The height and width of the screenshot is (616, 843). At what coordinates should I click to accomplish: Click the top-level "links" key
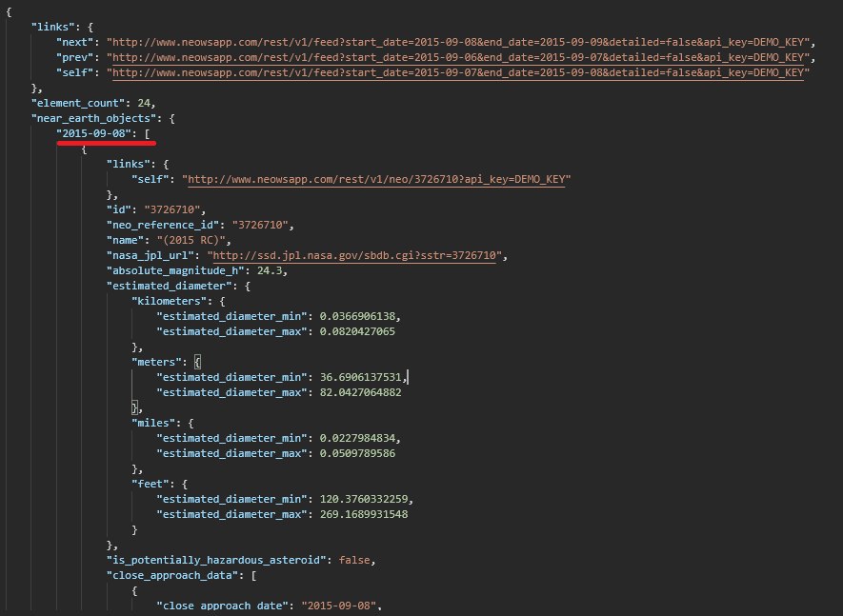click(53, 27)
